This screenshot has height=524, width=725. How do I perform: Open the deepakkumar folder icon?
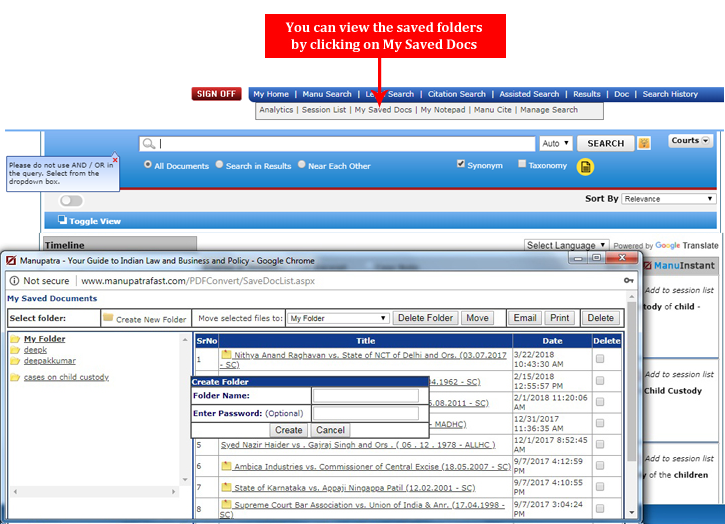click(15, 361)
